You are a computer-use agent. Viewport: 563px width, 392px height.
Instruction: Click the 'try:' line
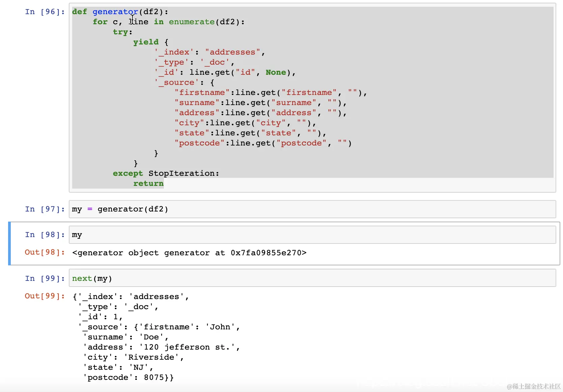tap(123, 32)
